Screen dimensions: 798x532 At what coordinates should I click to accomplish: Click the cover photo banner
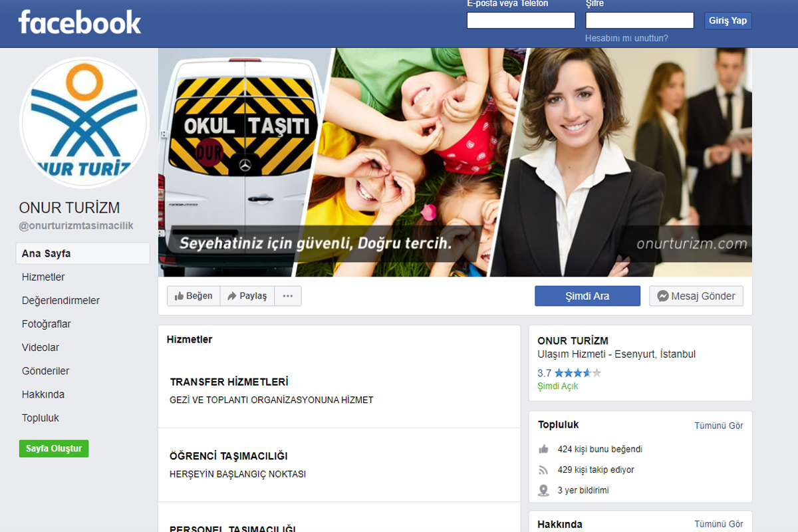[x=455, y=162]
